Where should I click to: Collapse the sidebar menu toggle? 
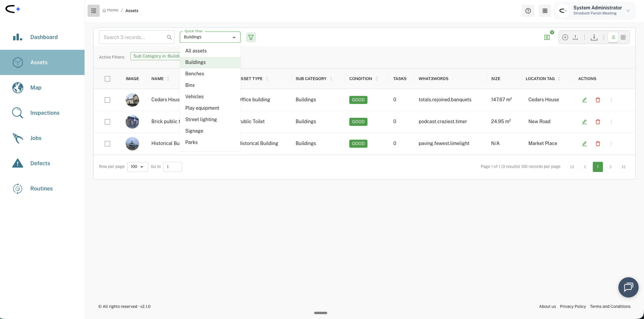[x=94, y=11]
